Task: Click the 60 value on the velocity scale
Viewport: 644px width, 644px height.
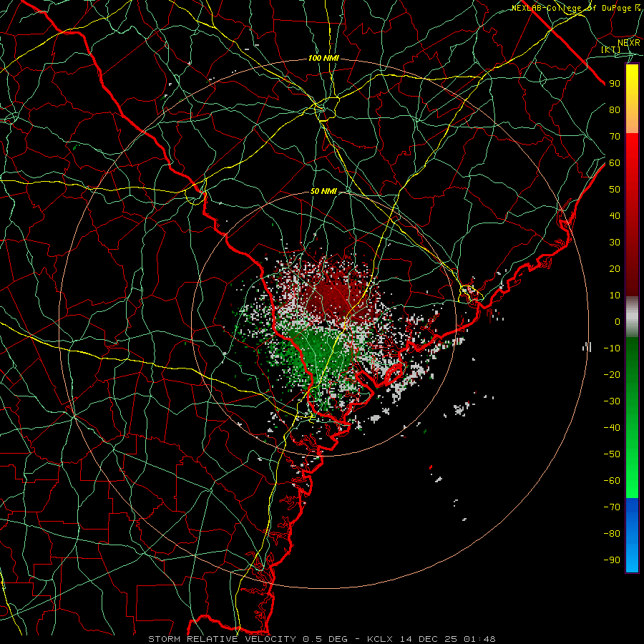Action: point(615,162)
